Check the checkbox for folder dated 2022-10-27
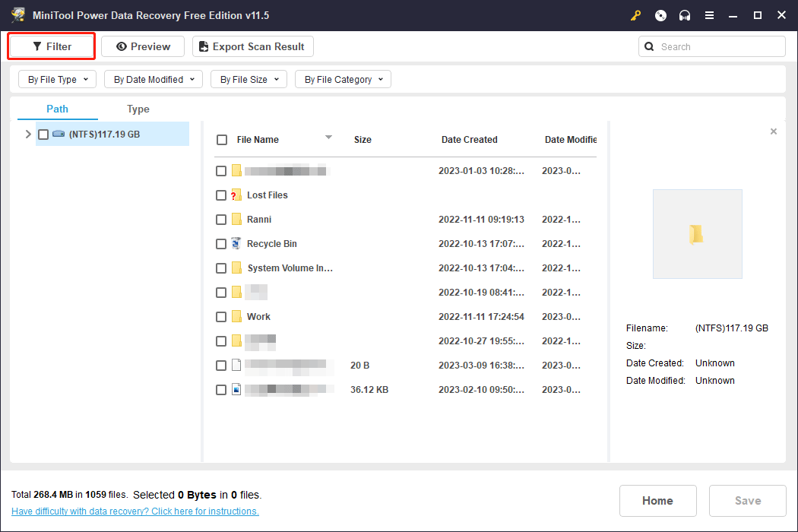 click(221, 341)
